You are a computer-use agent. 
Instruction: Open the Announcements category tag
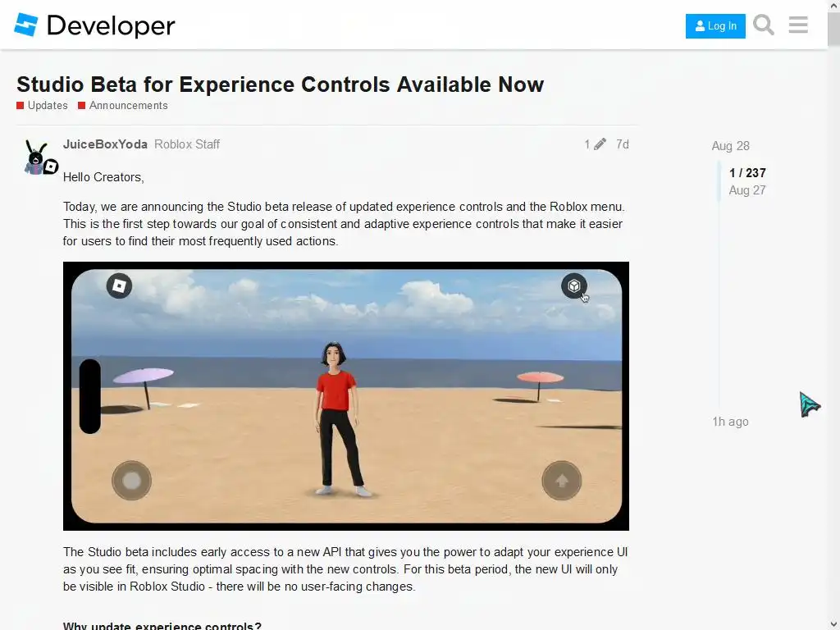(x=123, y=106)
